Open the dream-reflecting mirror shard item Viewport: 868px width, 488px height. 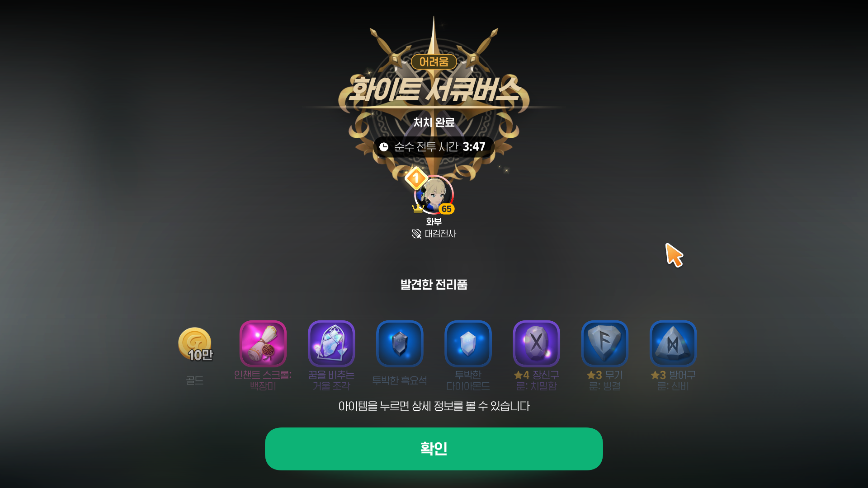[x=331, y=343]
